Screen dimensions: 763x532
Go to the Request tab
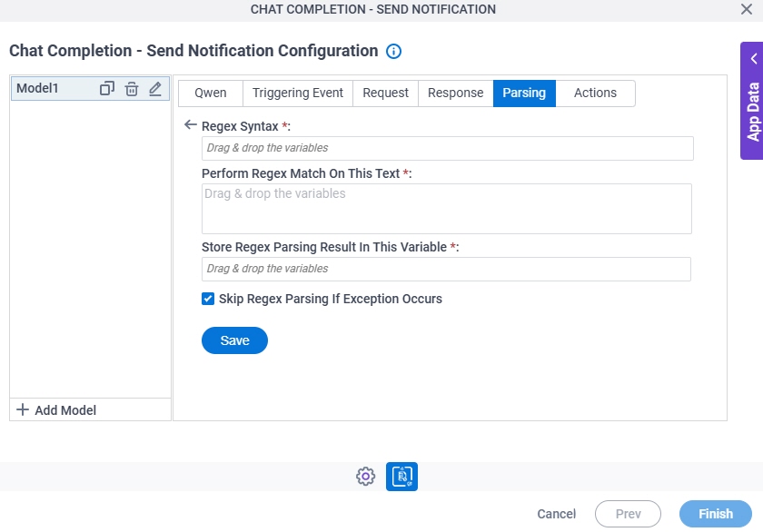click(x=385, y=93)
